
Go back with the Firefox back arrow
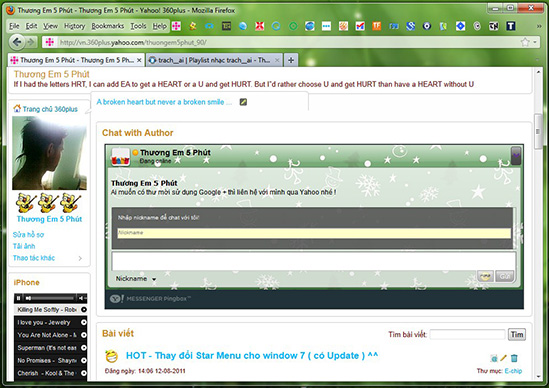point(16,42)
